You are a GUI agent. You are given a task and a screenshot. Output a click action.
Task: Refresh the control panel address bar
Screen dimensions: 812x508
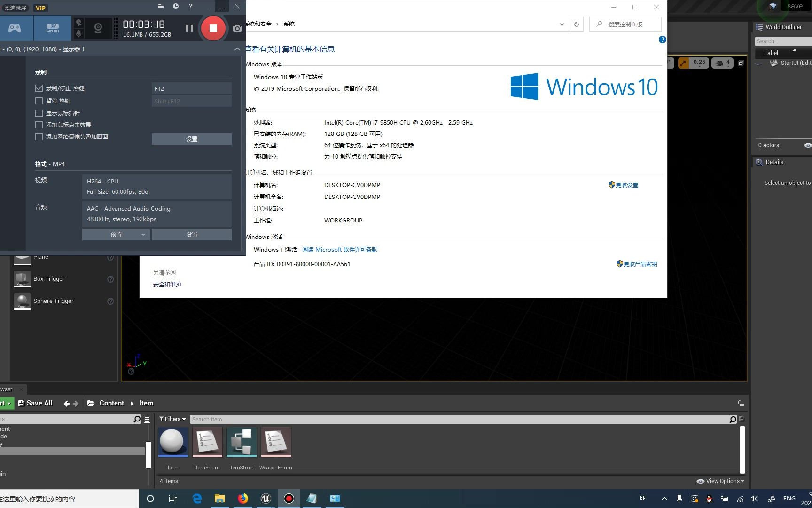(577, 24)
